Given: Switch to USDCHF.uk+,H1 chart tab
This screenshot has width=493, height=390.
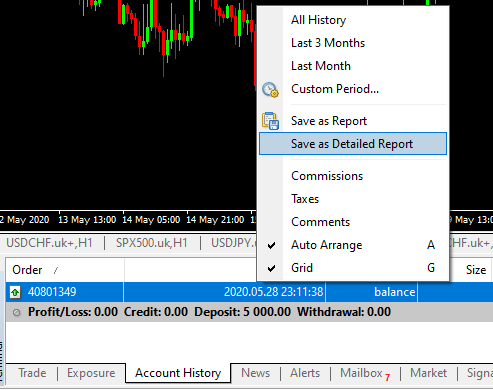Looking at the screenshot, I should pyautogui.click(x=49, y=243).
